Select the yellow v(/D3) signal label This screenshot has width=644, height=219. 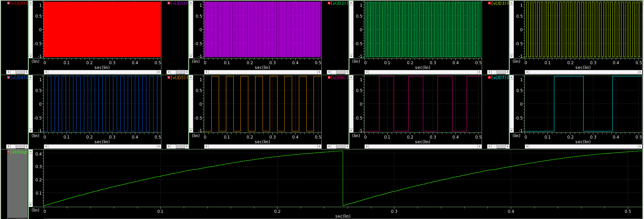[500, 3]
